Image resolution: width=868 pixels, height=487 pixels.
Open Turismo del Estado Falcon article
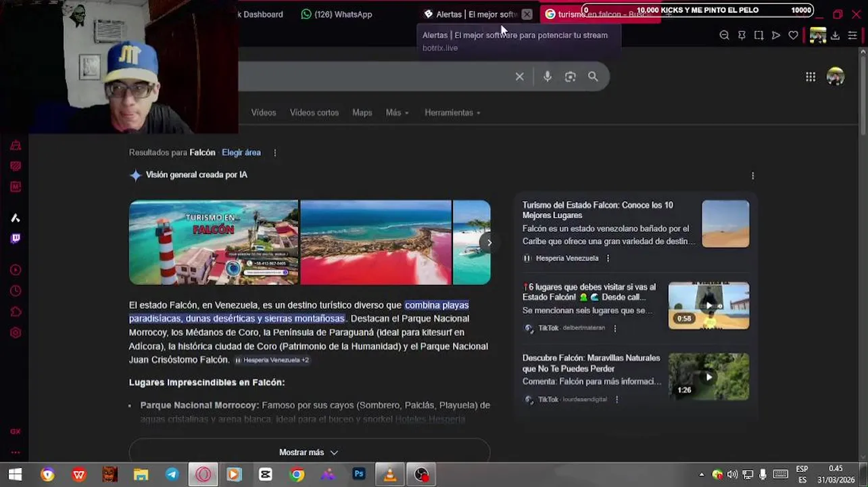pyautogui.click(x=598, y=210)
